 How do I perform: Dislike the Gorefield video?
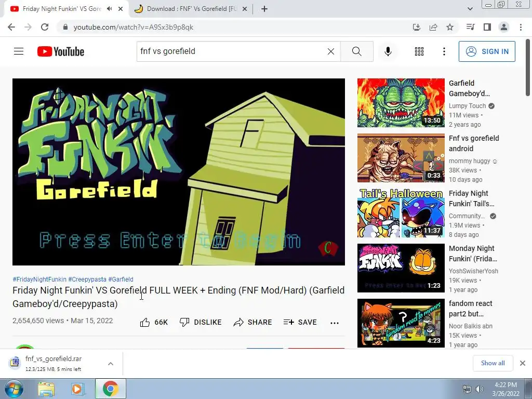201,322
